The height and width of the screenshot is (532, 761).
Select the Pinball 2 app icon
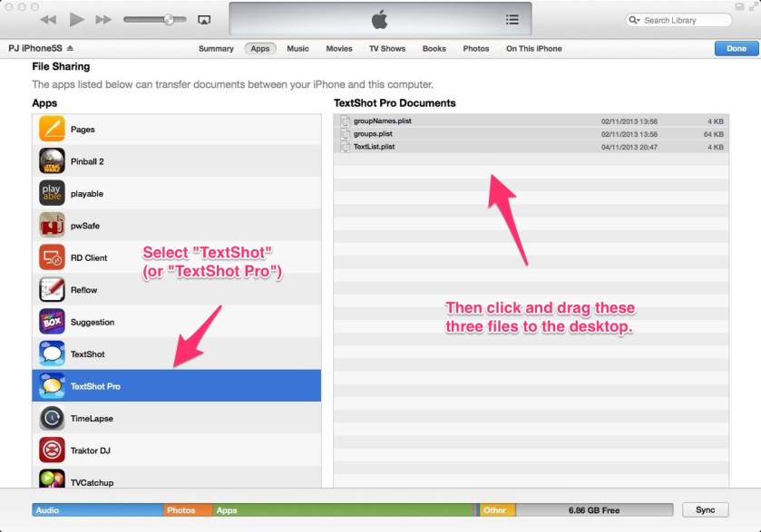[52, 161]
